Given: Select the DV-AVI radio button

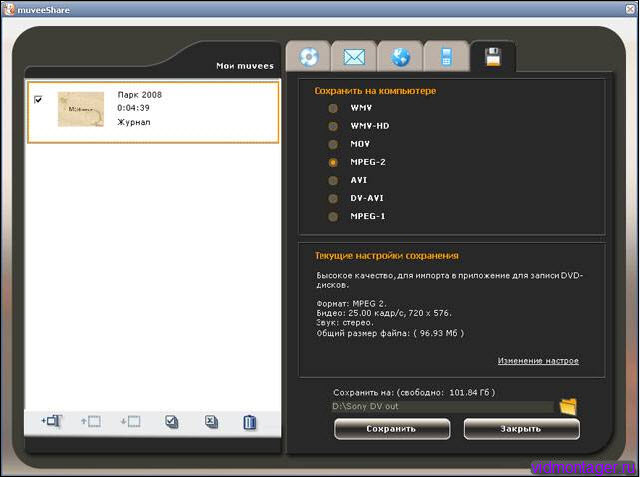Looking at the screenshot, I should click(x=333, y=198).
